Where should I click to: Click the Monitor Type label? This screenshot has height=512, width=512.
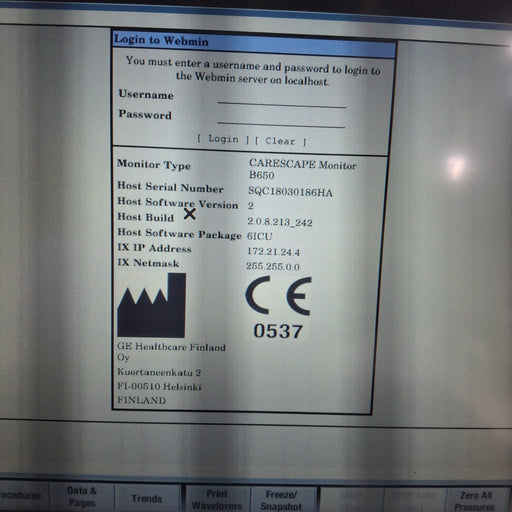click(154, 165)
